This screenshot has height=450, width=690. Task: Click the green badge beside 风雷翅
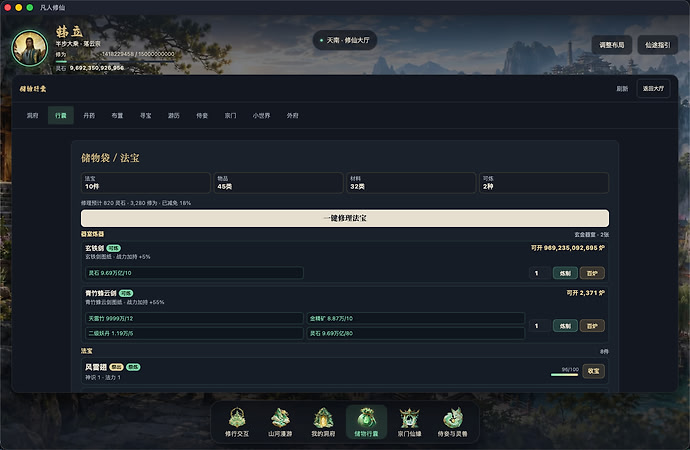tap(133, 367)
